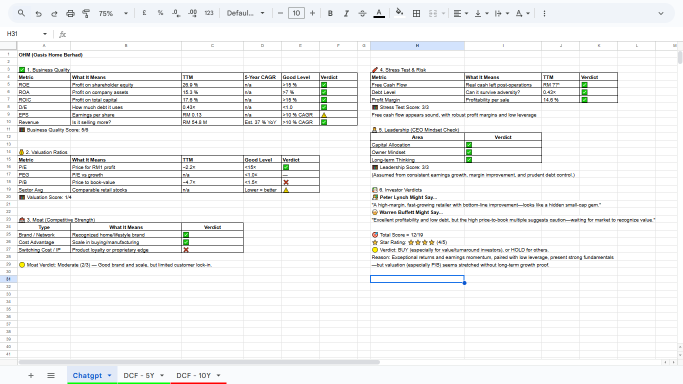Open the more toolbar options menu

544,13
